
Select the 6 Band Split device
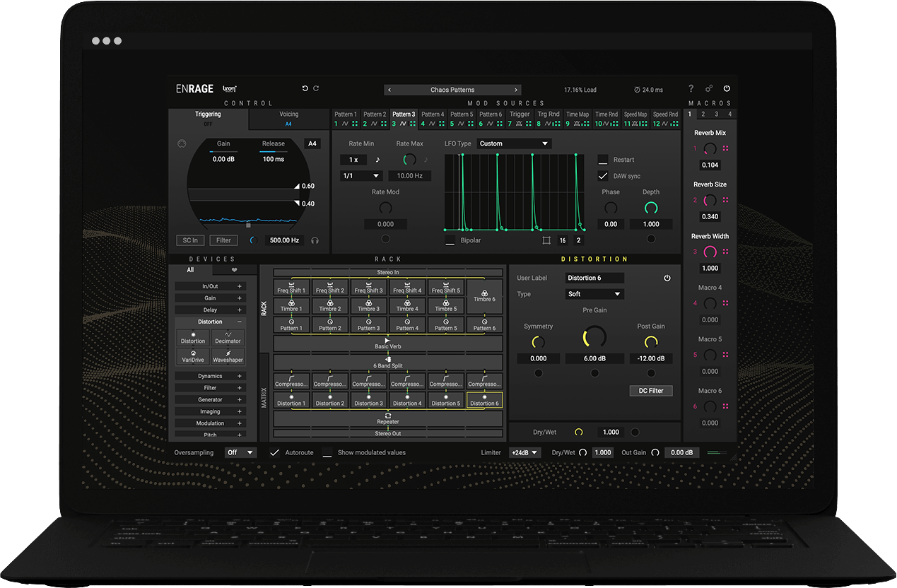point(387,363)
